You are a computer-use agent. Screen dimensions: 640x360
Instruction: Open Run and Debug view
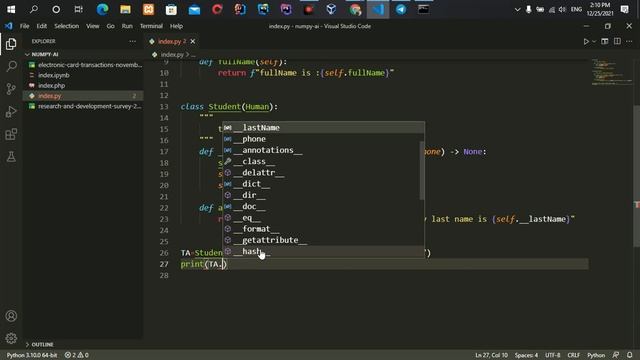(11, 111)
